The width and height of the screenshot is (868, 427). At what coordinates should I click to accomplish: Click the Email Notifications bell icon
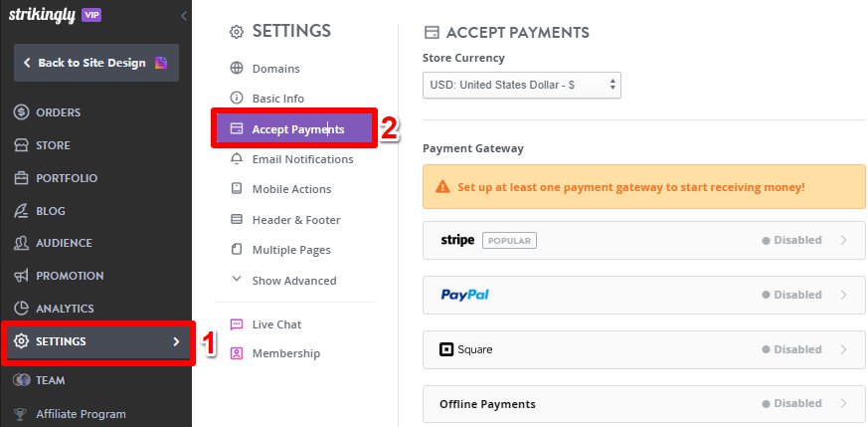237,159
